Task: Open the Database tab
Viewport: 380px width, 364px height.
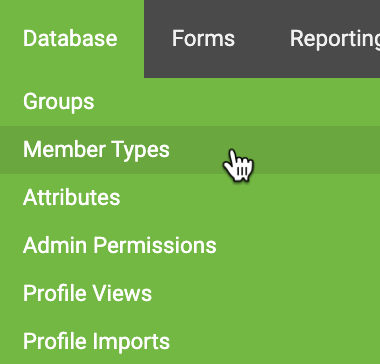Action: click(x=72, y=39)
